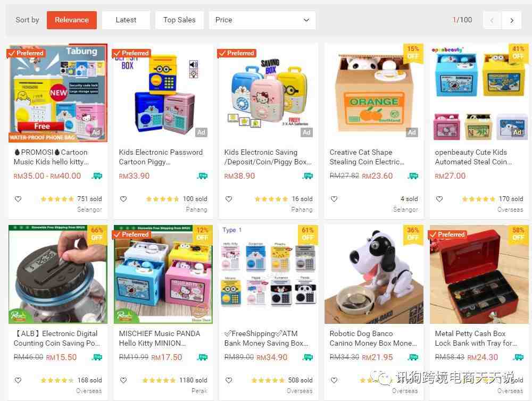Favorite the Creative Cat Shape Stealing Coin item
The image size is (532, 401).
click(334, 199)
